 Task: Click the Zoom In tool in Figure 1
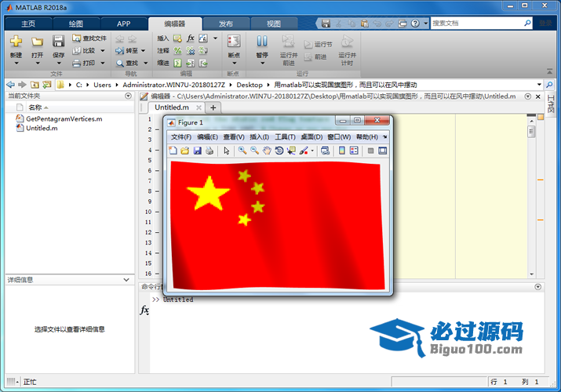(242, 151)
